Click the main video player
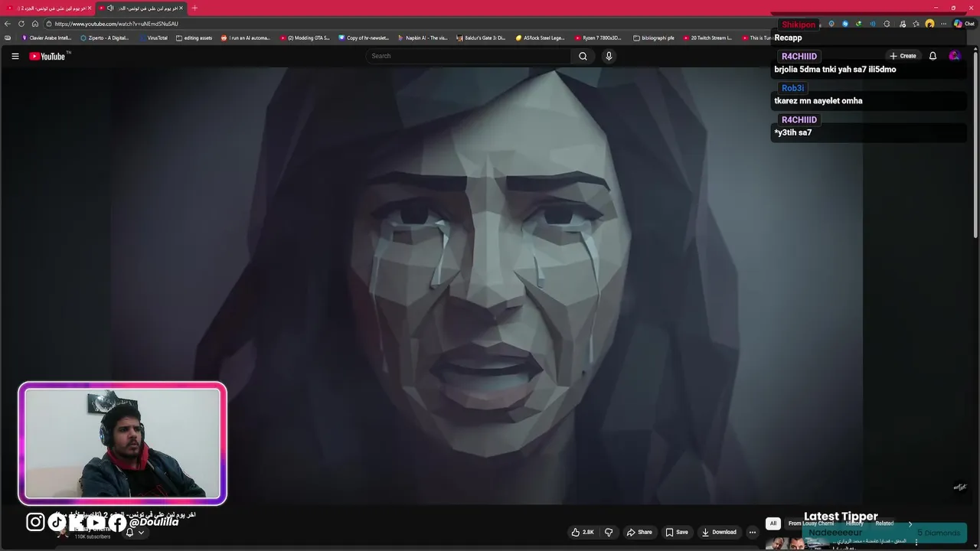Viewport: 980px width, 551px height. pos(490,285)
